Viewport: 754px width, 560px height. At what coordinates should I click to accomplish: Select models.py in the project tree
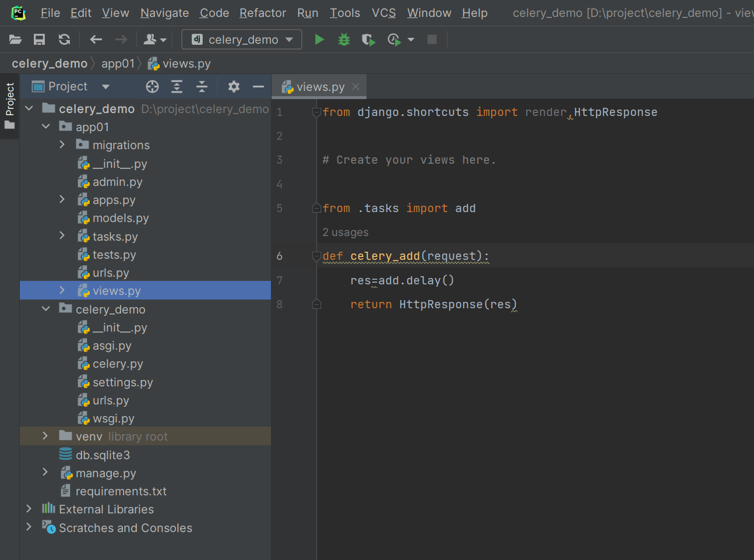121,218
